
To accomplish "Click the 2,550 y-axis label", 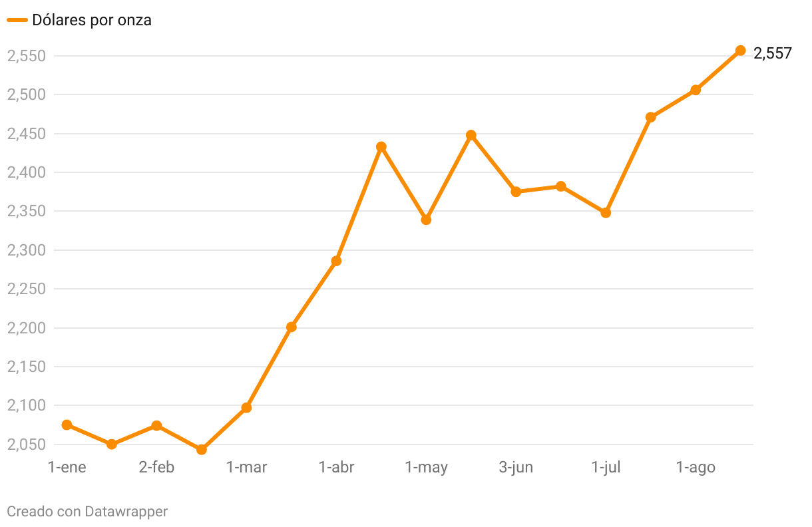I will pyautogui.click(x=26, y=56).
